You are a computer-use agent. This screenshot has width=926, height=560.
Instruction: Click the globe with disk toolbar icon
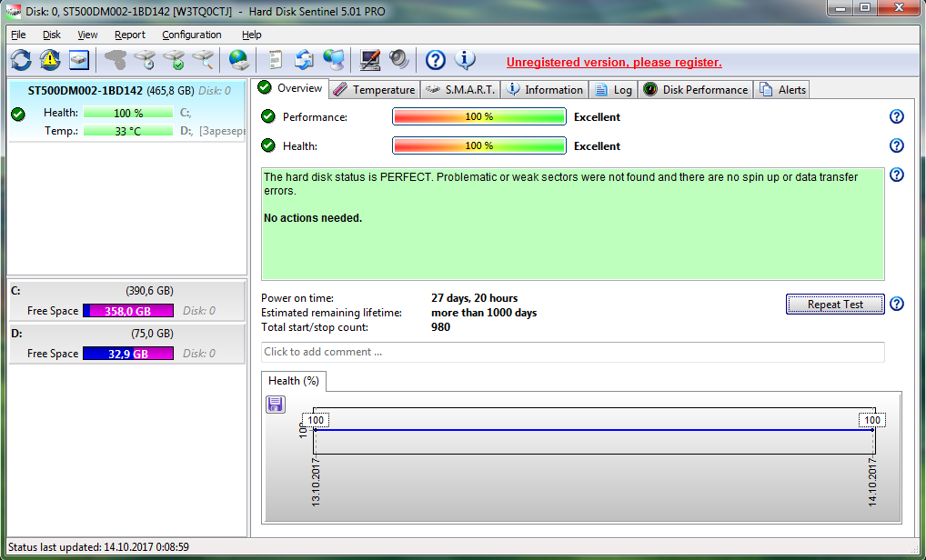click(x=238, y=61)
